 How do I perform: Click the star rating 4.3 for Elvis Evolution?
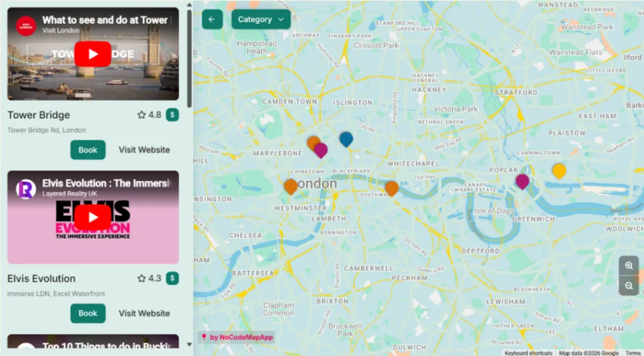(x=150, y=278)
